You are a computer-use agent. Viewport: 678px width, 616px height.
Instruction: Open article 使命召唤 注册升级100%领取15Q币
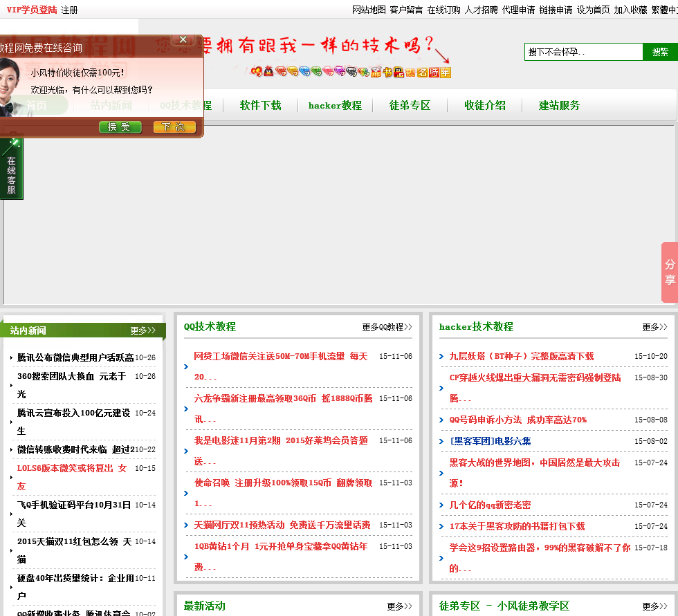[283, 493]
